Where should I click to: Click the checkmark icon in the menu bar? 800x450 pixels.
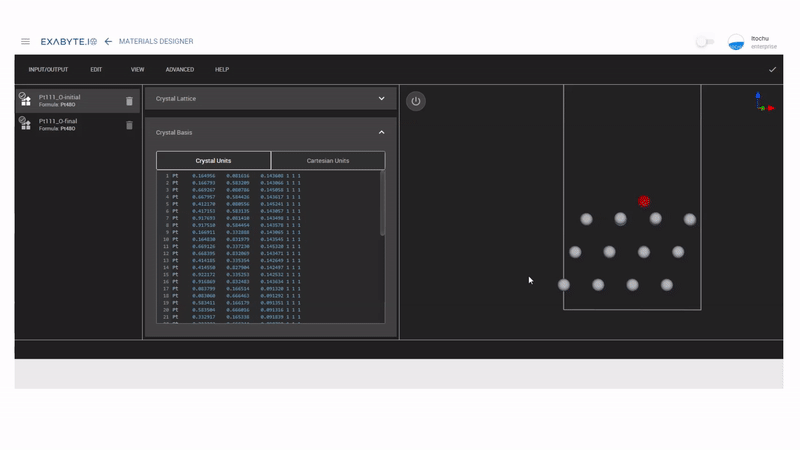[772, 69]
